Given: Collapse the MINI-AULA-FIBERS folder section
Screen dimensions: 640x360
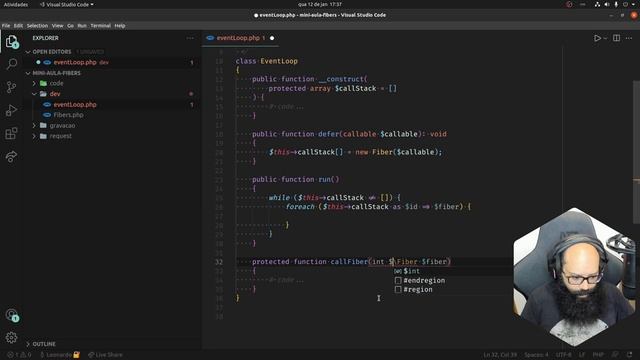Looking at the screenshot, I should pos(28,73).
